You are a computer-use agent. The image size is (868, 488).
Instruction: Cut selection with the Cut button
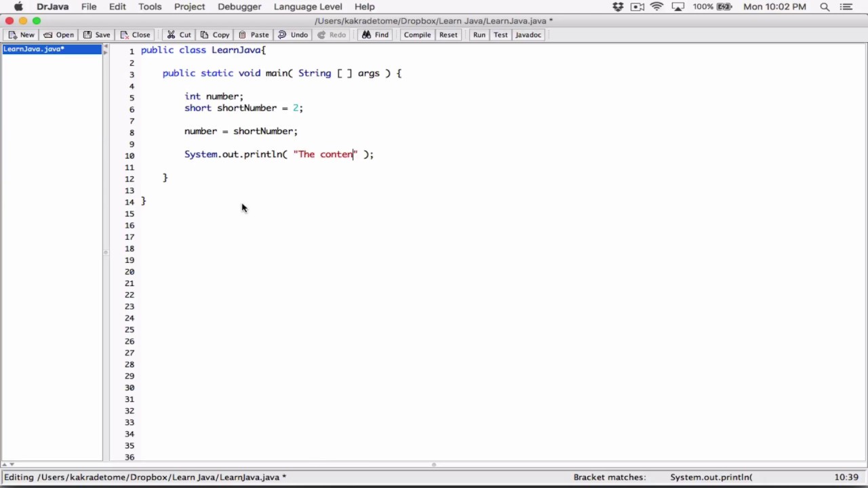179,35
